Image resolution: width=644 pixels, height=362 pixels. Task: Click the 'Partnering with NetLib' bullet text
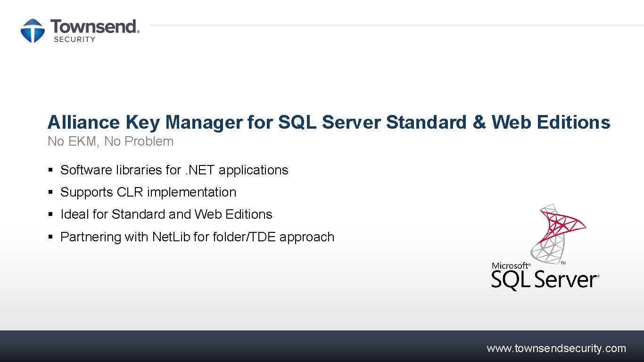(x=197, y=237)
